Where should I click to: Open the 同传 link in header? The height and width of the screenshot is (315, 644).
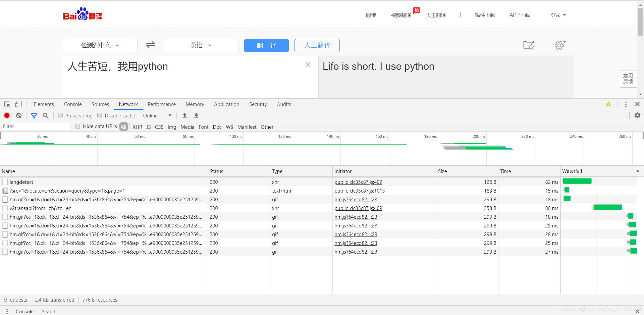click(x=371, y=15)
